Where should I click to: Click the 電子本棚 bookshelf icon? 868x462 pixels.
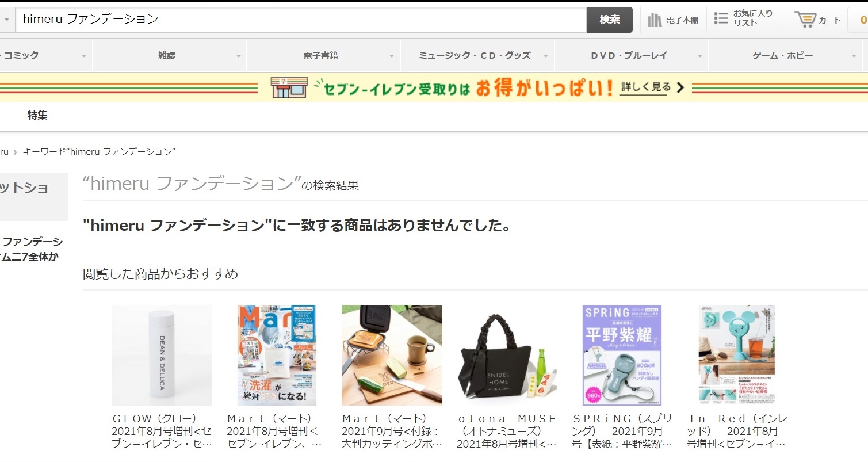[x=655, y=20]
